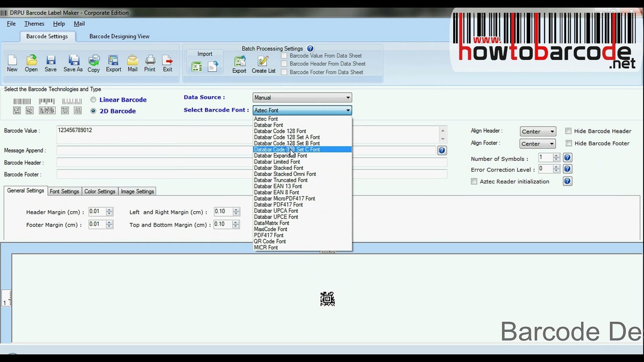Click the Barcode Header input field
Viewport: 644px width, 362px height.
pos(252,162)
